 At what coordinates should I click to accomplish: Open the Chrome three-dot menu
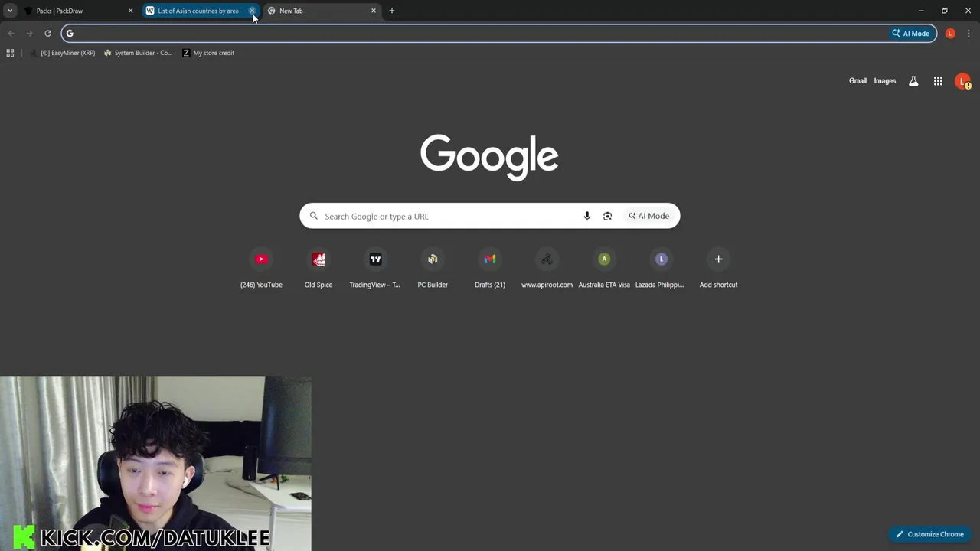click(969, 33)
